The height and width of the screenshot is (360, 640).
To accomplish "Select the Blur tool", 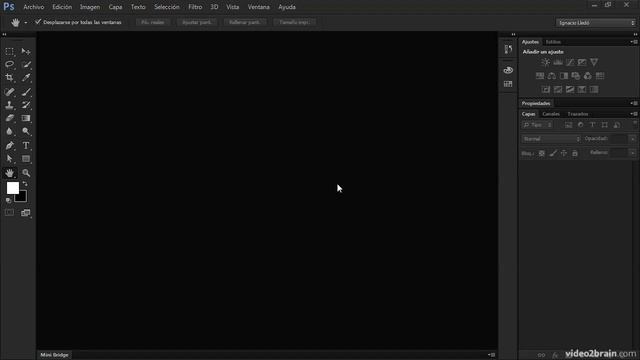I will pos(9,131).
